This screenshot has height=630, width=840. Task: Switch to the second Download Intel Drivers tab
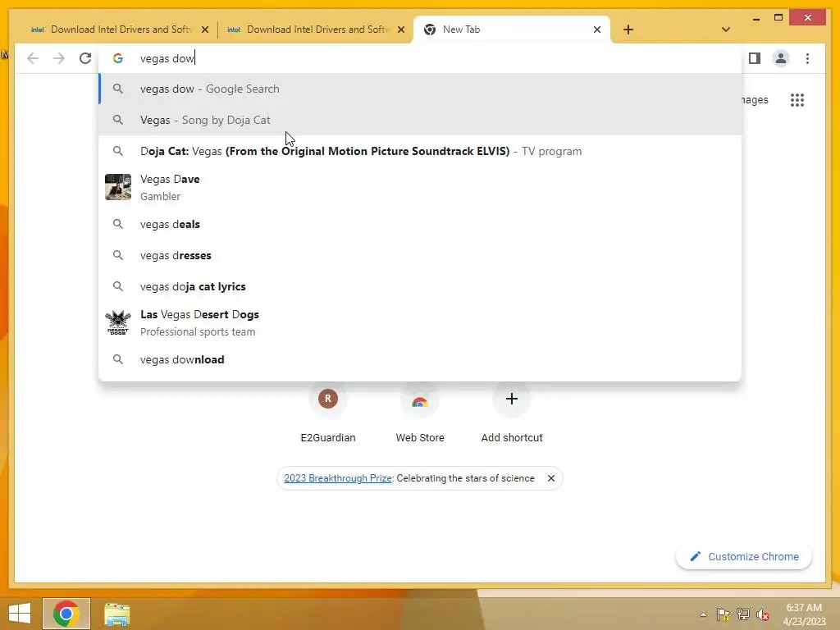[x=315, y=30]
